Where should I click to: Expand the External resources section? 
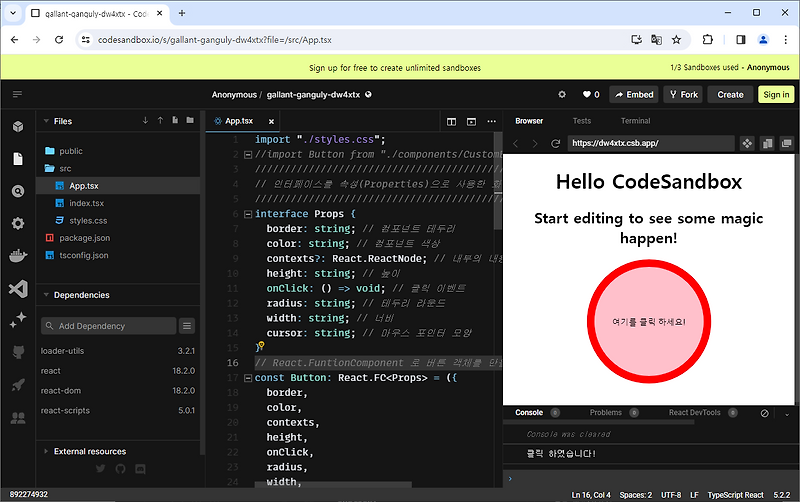(46, 451)
